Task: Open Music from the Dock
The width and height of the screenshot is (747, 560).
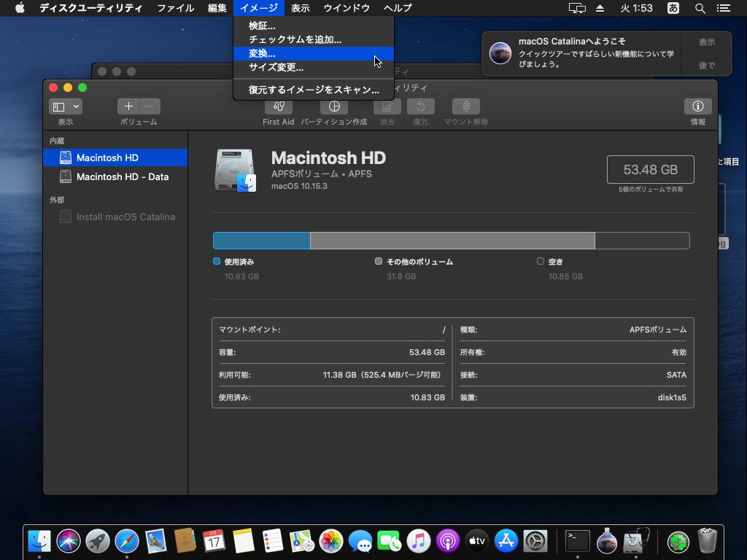Action: click(x=418, y=542)
